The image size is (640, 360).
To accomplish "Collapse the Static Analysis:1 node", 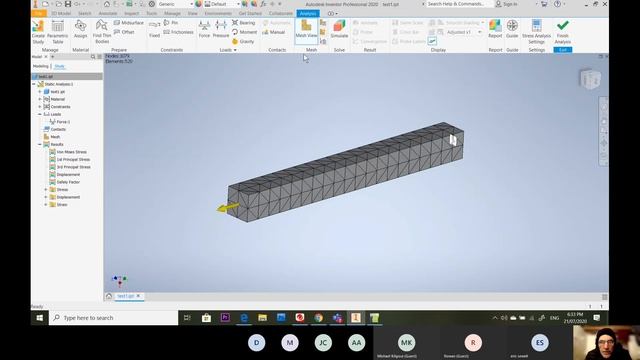I will [34, 84].
